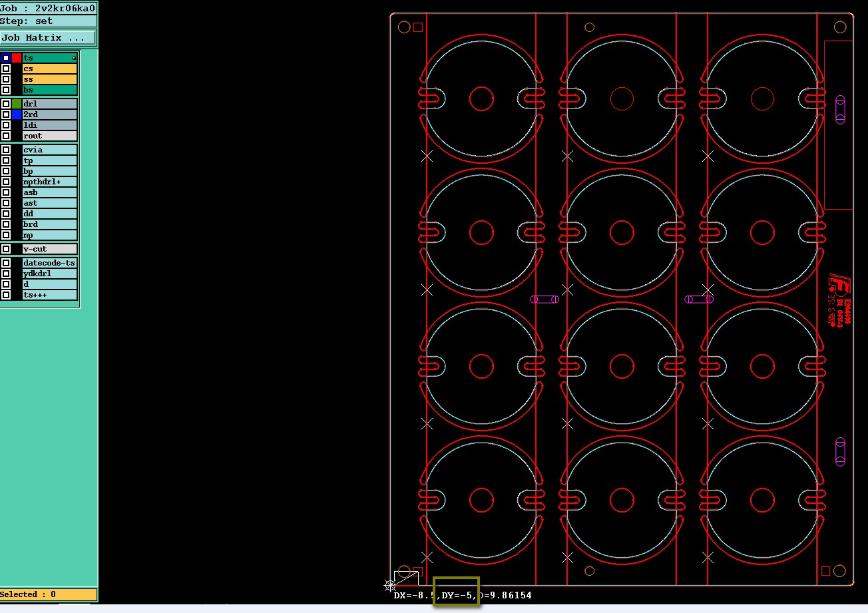Select the bs layer name

click(50, 90)
